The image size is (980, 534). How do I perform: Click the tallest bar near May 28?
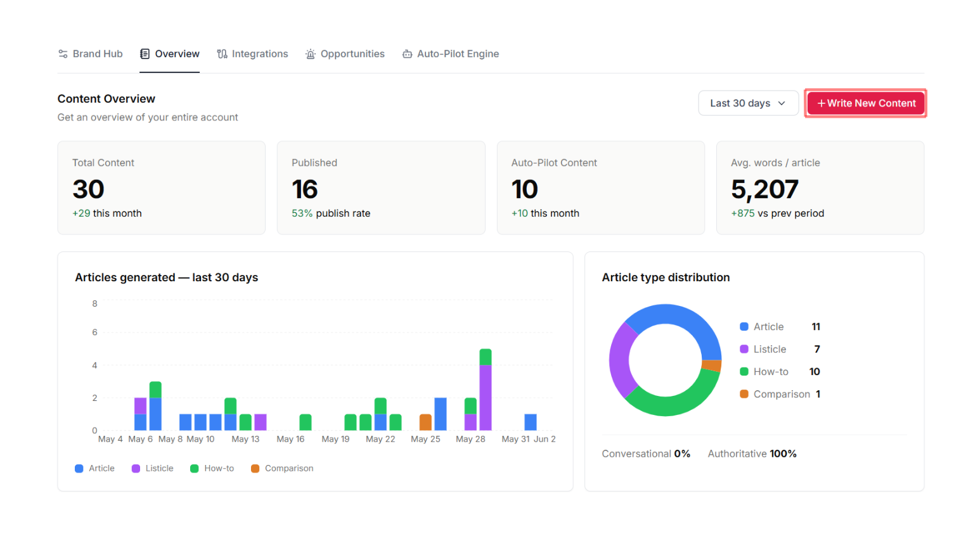pyautogui.click(x=486, y=390)
